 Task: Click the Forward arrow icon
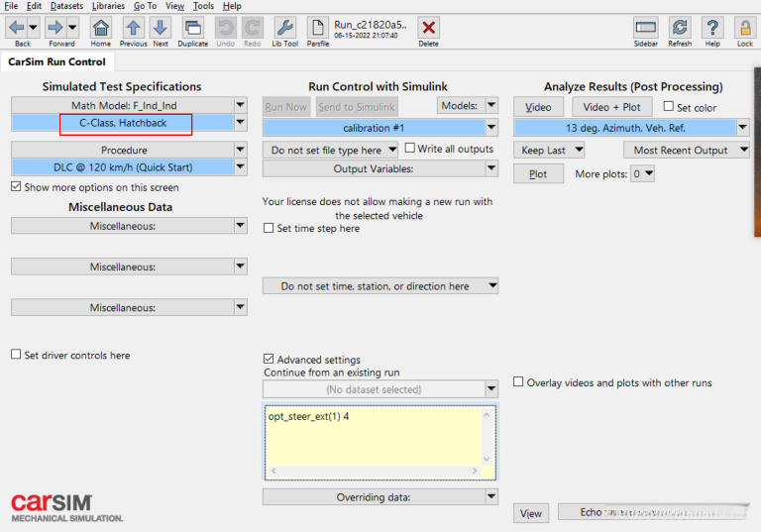(55, 28)
